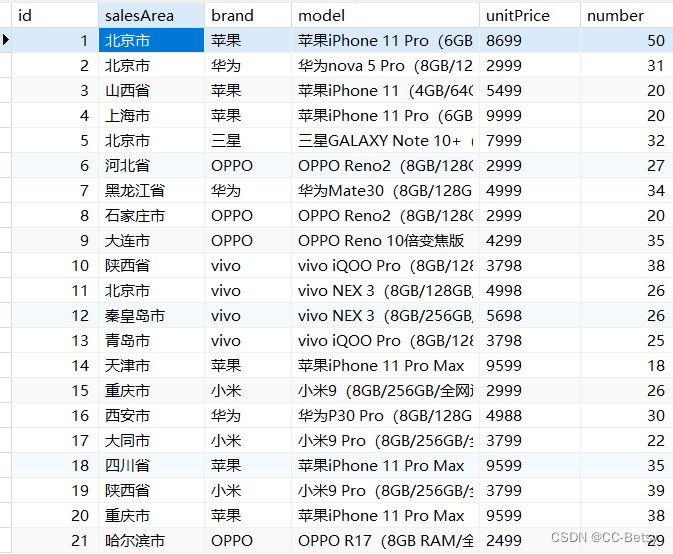The width and height of the screenshot is (673, 554).
Task: Select the 华为P30 Pro model cell
Action: (385, 415)
